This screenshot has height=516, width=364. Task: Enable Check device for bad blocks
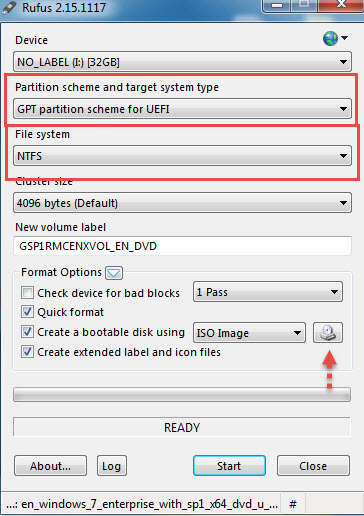point(27,293)
